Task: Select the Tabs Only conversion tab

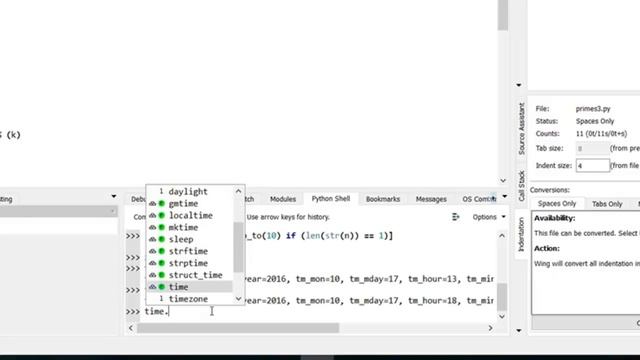Action: click(x=607, y=204)
